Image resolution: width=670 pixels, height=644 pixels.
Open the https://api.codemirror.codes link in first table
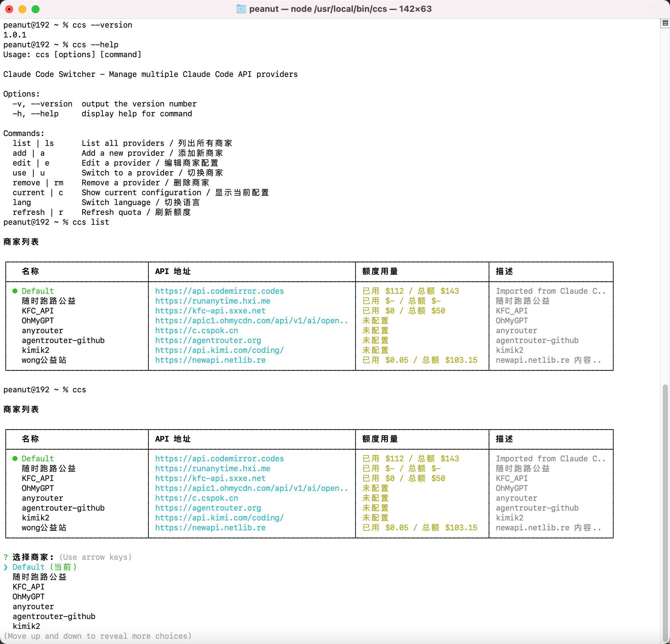(x=220, y=291)
